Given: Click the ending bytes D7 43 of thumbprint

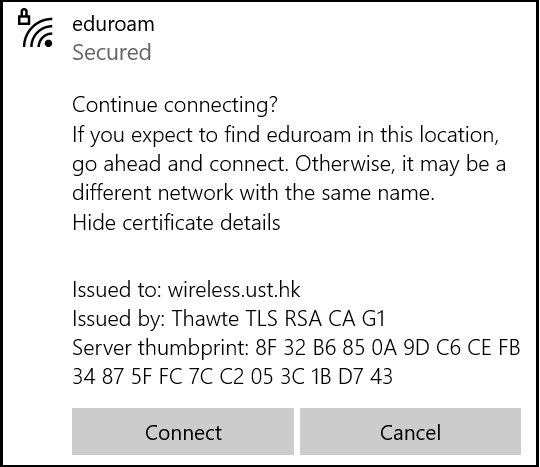Looking at the screenshot, I should pyautogui.click(x=365, y=376).
